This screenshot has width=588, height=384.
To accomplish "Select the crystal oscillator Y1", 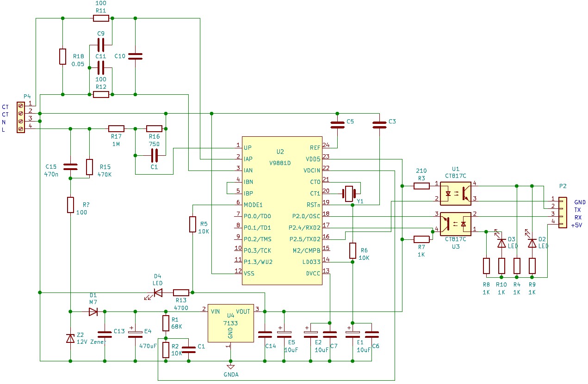I will pos(349,193).
